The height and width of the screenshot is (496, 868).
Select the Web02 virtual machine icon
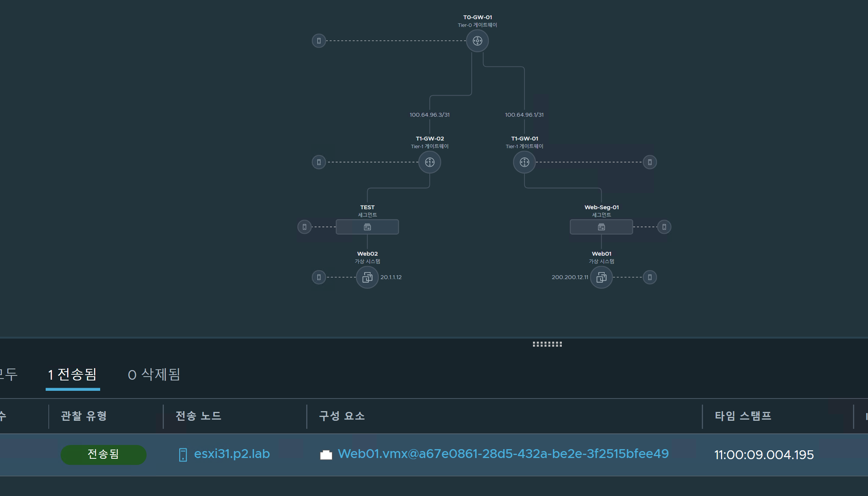367,277
